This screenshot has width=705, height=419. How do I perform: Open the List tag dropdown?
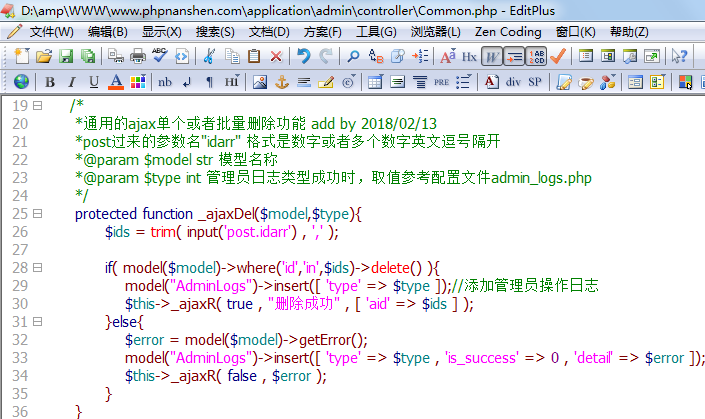(x=463, y=82)
